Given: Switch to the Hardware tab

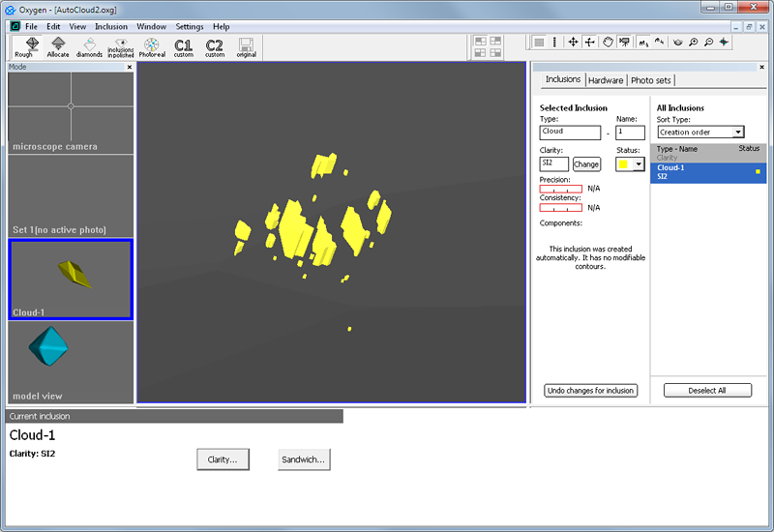Looking at the screenshot, I should [x=606, y=80].
